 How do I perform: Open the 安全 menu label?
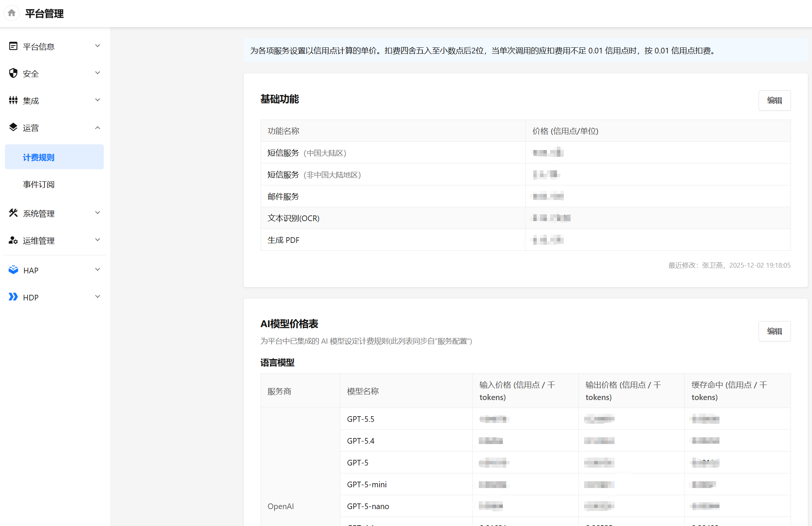(31, 74)
